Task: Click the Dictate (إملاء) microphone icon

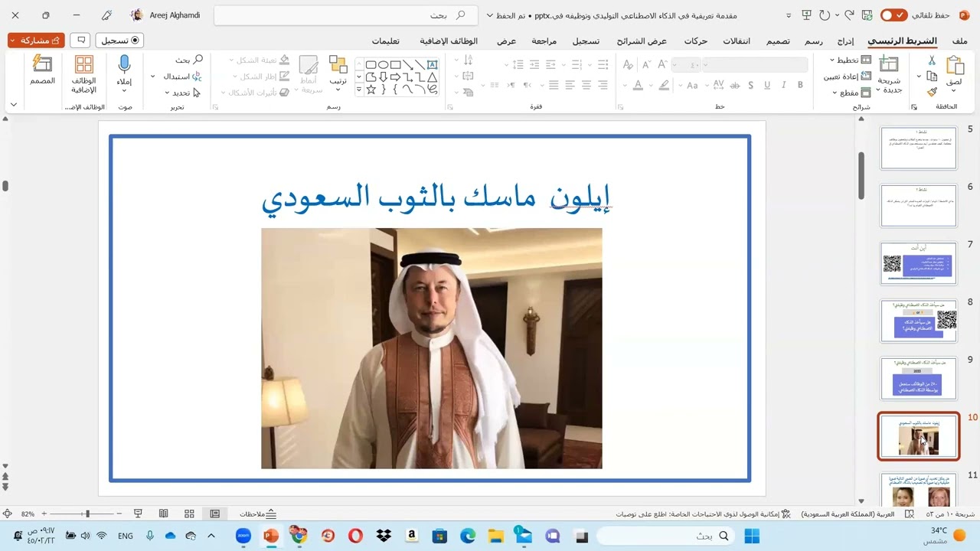Action: (x=124, y=64)
